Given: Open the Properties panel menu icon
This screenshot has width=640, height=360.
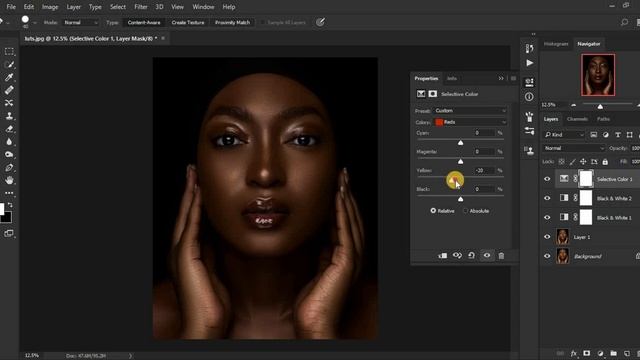Looking at the screenshot, I should 513,78.
